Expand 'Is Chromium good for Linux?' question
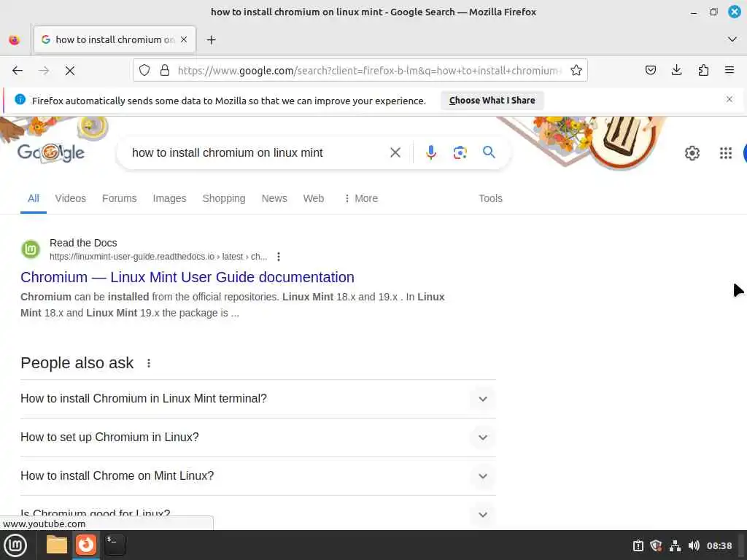This screenshot has width=747, height=560. coord(258,514)
